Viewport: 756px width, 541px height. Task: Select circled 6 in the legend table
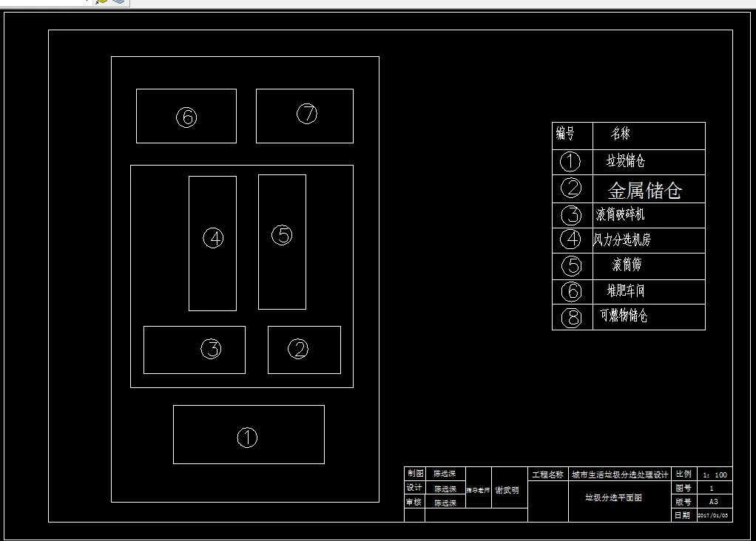tap(571, 291)
